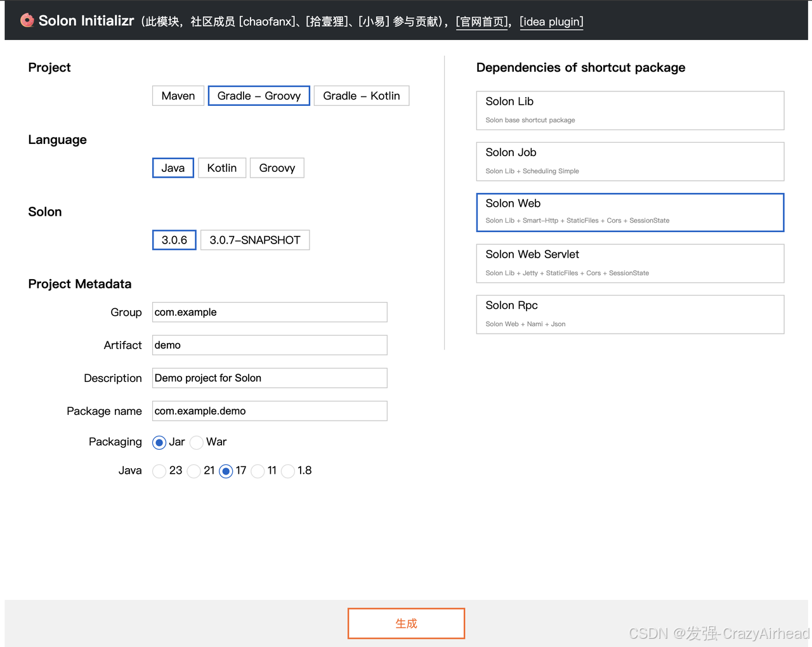Screen dimensions: 812x647
Task: Click the Solon logo icon in header
Action: (x=27, y=20)
